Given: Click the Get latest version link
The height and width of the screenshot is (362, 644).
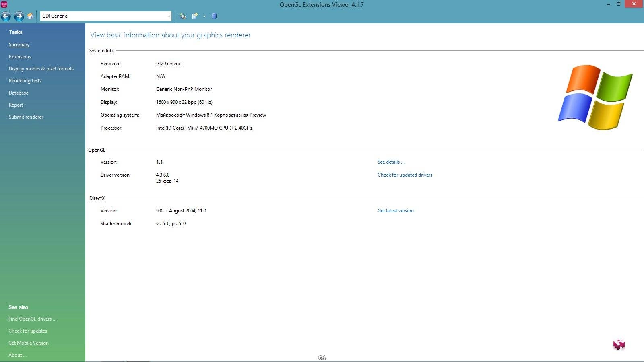Looking at the screenshot, I should [x=396, y=211].
